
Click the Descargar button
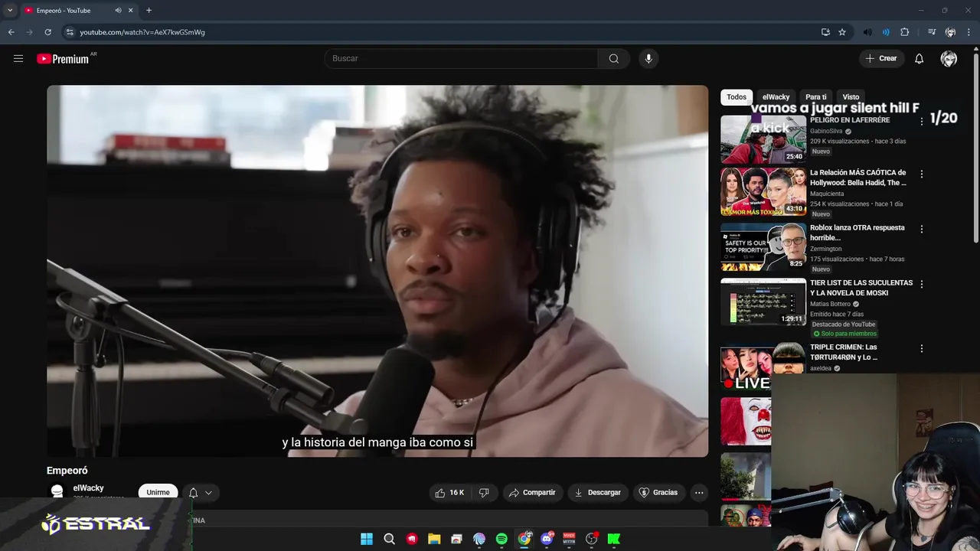[x=597, y=493]
